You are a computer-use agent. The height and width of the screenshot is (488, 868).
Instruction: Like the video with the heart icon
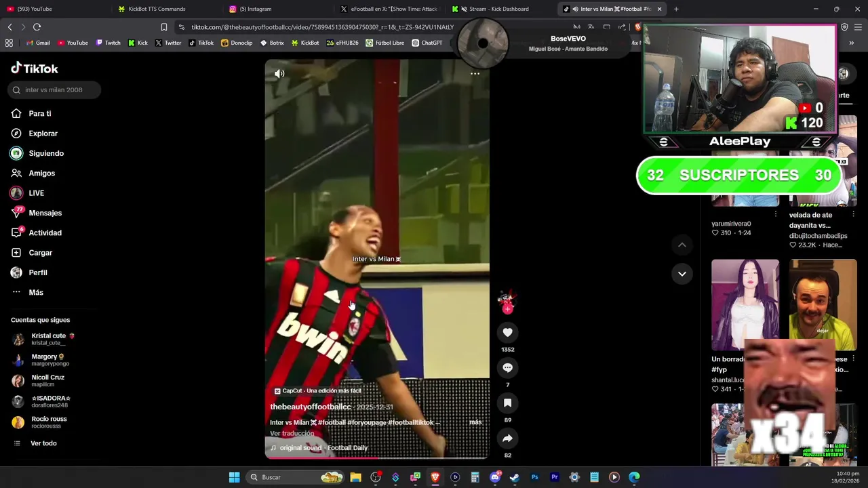pyautogui.click(x=507, y=332)
